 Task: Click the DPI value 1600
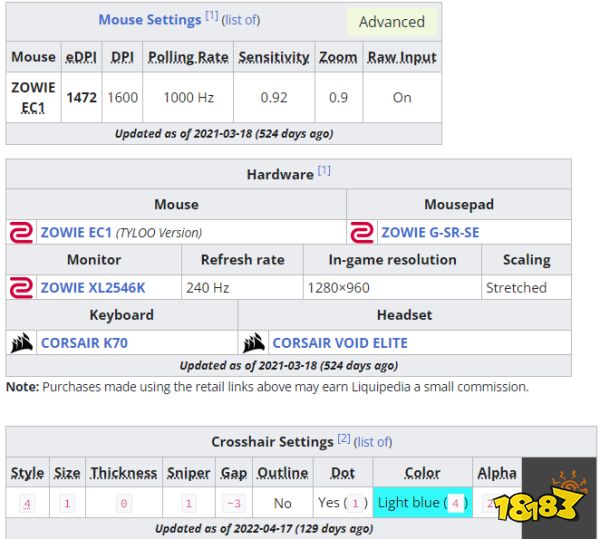[x=122, y=98]
